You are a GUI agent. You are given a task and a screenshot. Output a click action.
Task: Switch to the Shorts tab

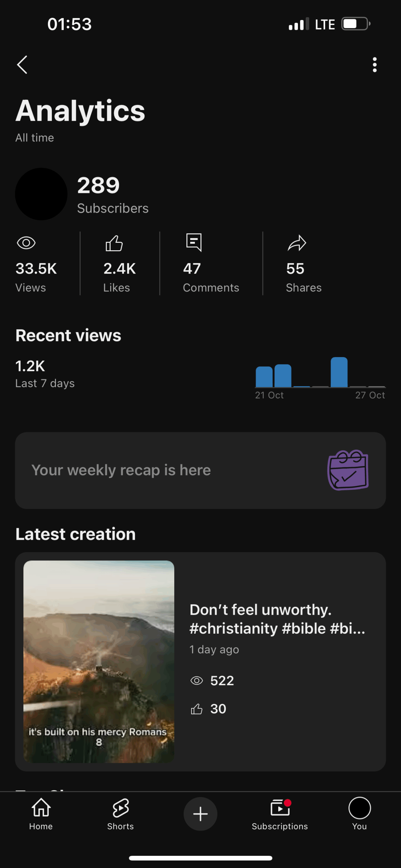pos(120,814)
